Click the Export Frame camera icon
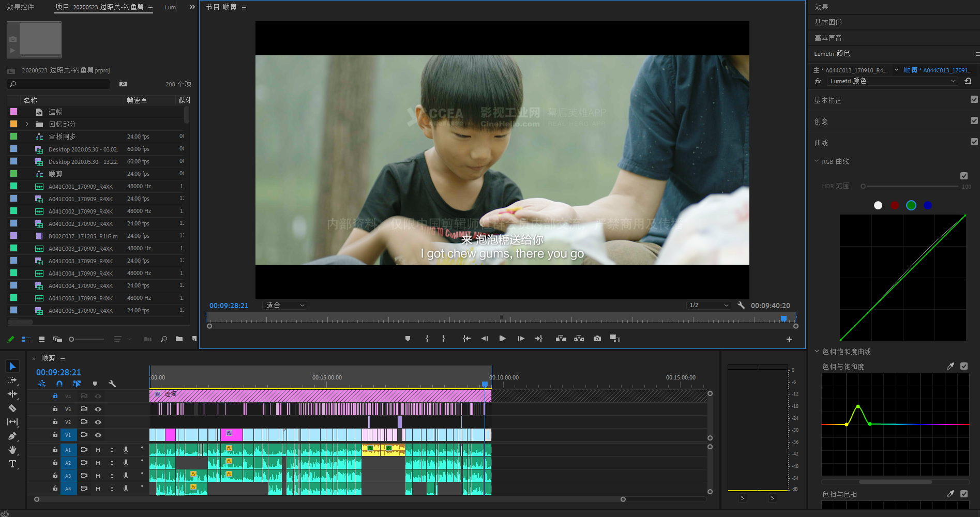This screenshot has height=517, width=980. click(x=597, y=339)
